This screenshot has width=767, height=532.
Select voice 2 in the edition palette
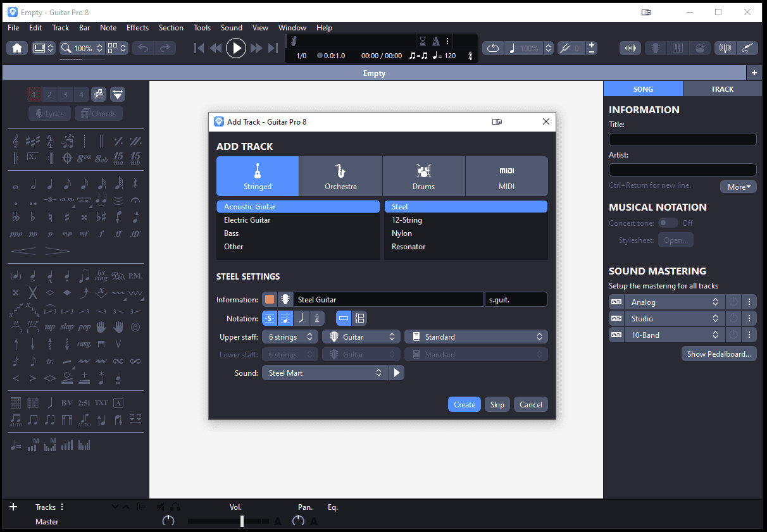tap(49, 95)
